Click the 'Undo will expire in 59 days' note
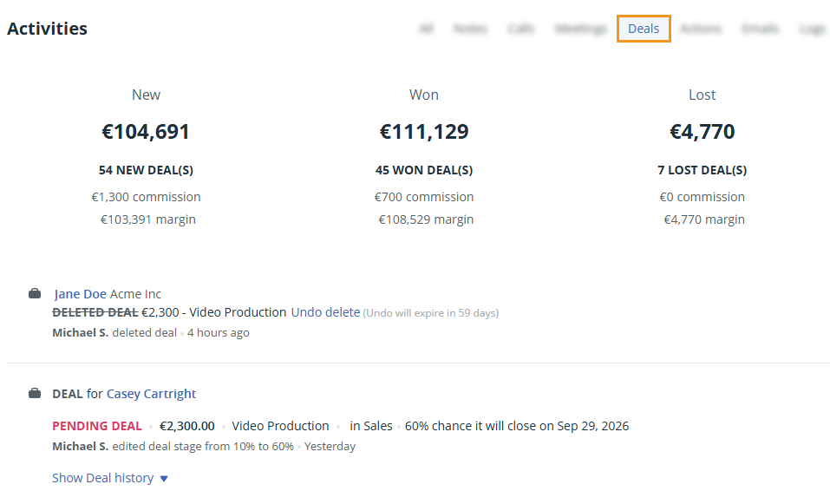This screenshot has height=504, width=830. tap(431, 313)
